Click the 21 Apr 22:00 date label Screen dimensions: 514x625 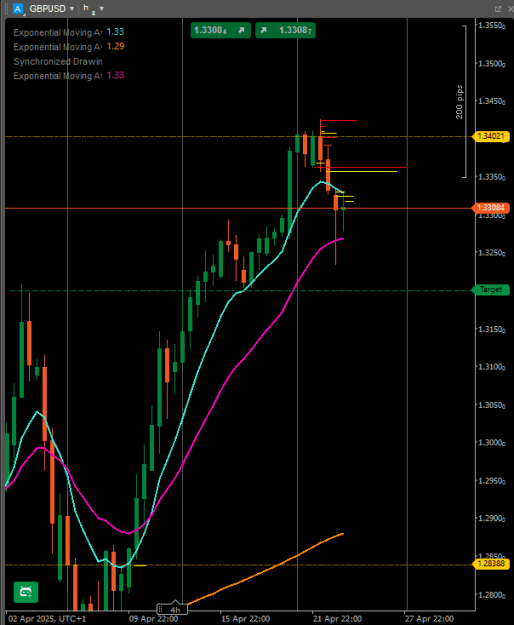(x=337, y=619)
